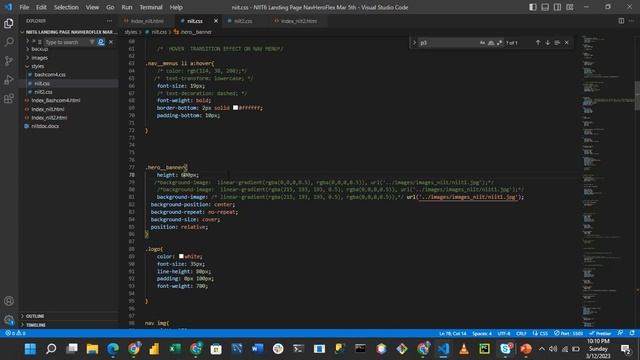Open the Run and Debug view
This screenshot has height=360, width=640.
coord(9,80)
